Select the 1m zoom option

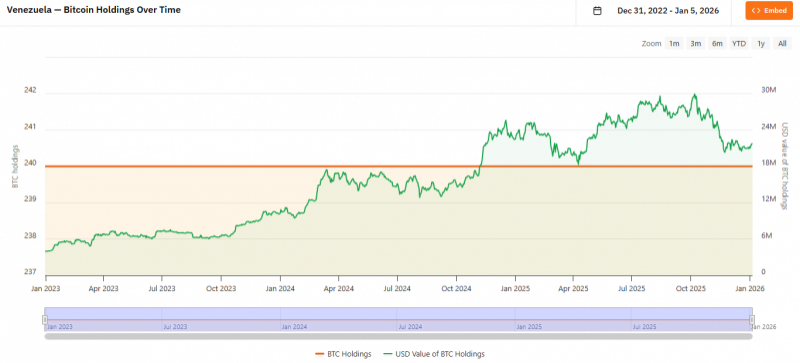[674, 44]
